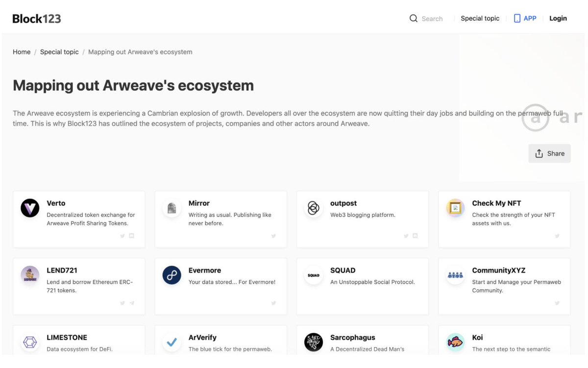The image size is (588, 368).
Task: Click the LIMESTONE logo icon
Action: (x=30, y=343)
